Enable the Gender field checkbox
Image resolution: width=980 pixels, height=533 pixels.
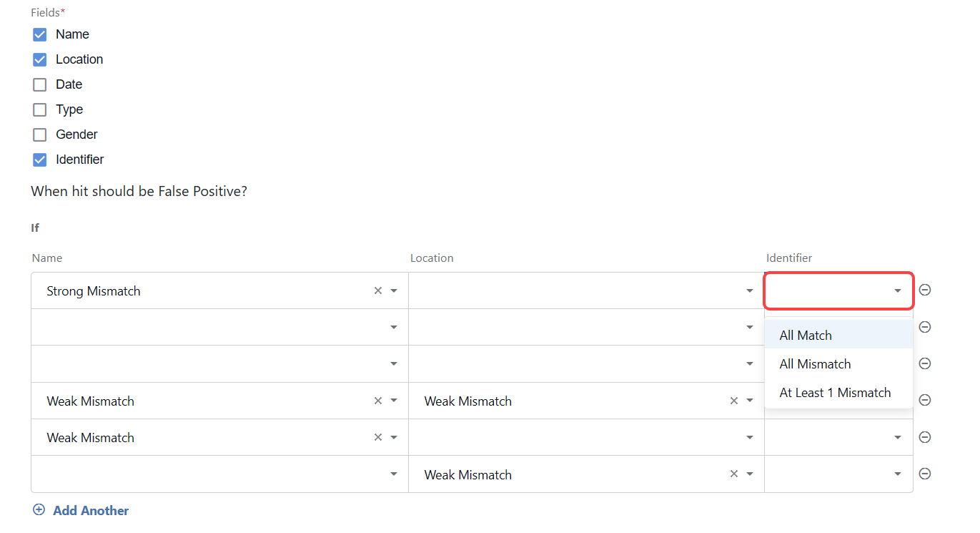[40, 135]
